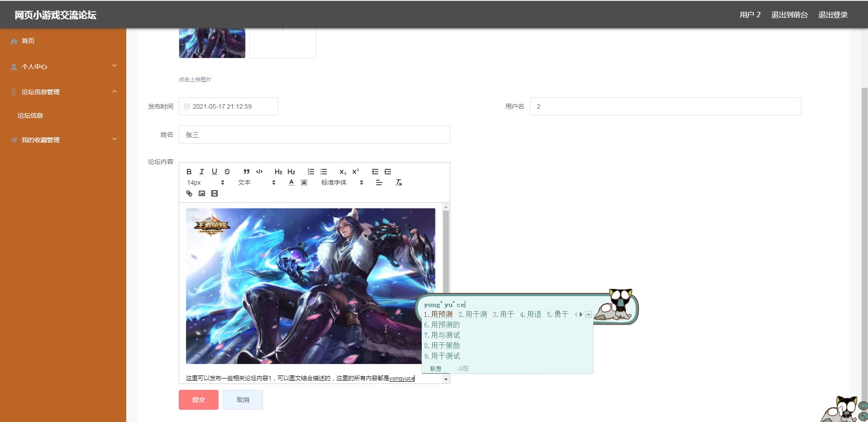The image size is (868, 422).
Task: Insert a blockquote in the editor
Action: click(247, 172)
